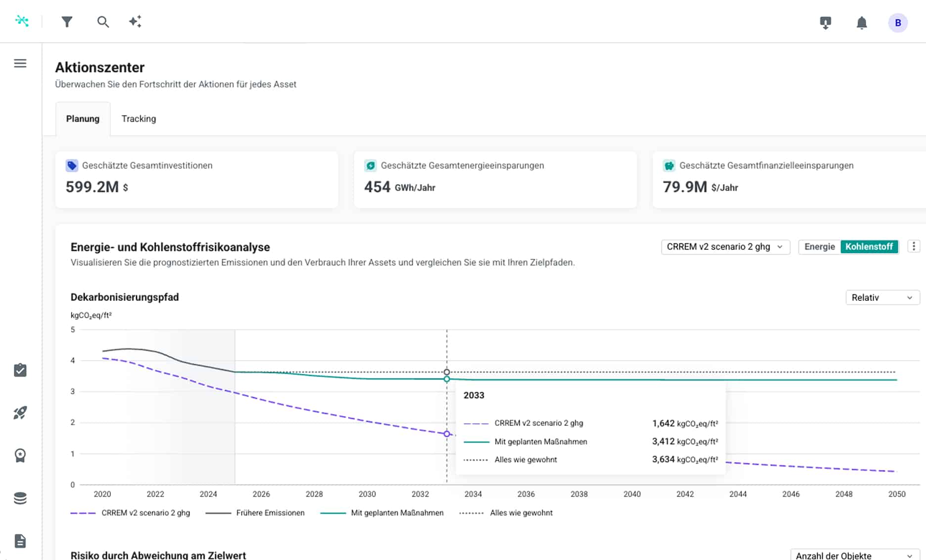Click the teal app logo icon
Viewport: 926px width, 560px height.
point(22,21)
